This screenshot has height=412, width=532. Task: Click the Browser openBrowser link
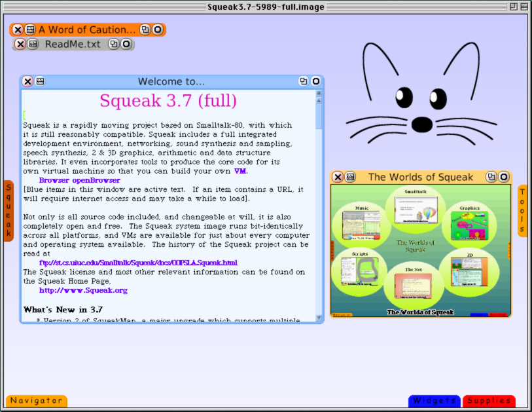80,180
